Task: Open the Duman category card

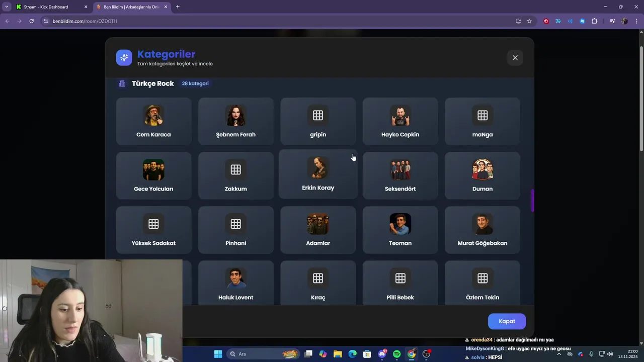Action: (x=482, y=175)
